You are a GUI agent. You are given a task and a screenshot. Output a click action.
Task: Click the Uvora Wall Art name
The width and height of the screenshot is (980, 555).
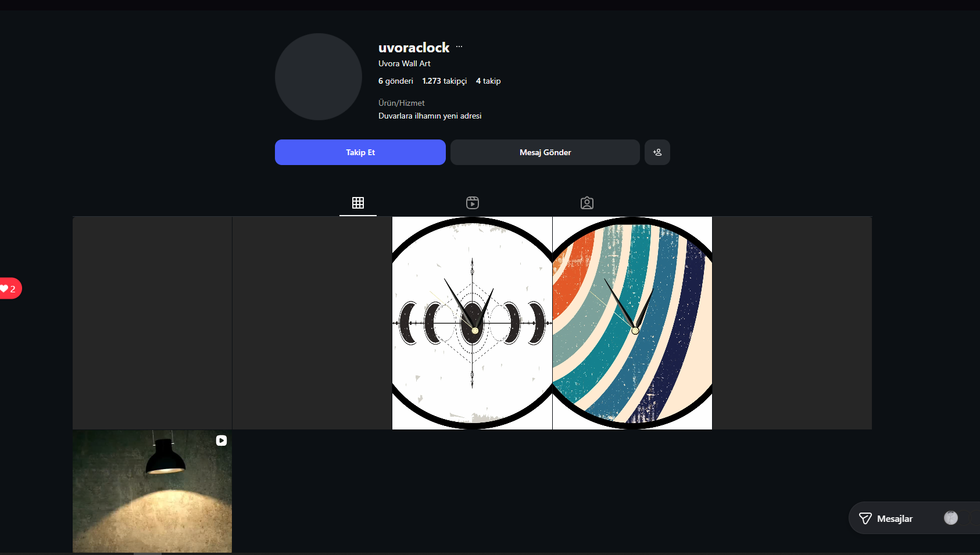tap(405, 63)
